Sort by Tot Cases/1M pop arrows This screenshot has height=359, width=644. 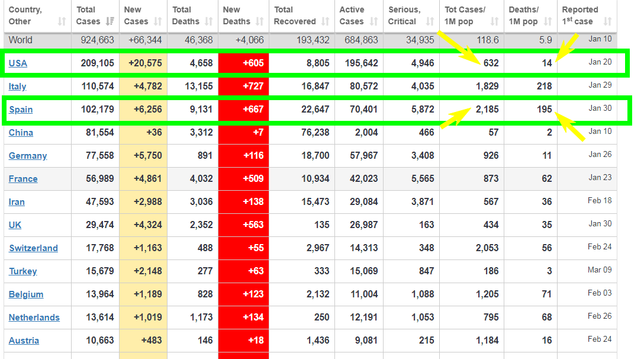(x=495, y=21)
